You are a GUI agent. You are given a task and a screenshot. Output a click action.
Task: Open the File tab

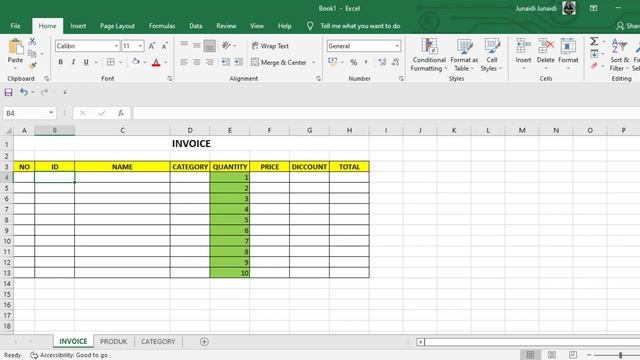(x=16, y=26)
